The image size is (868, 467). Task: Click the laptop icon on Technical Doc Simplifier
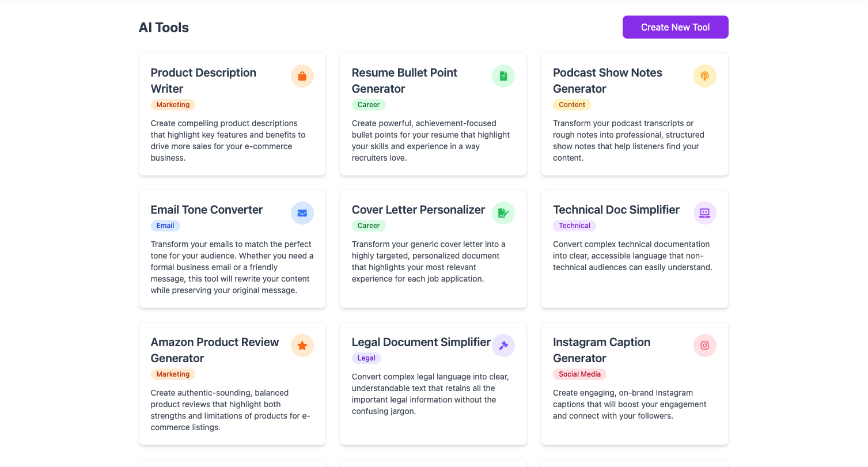click(704, 212)
